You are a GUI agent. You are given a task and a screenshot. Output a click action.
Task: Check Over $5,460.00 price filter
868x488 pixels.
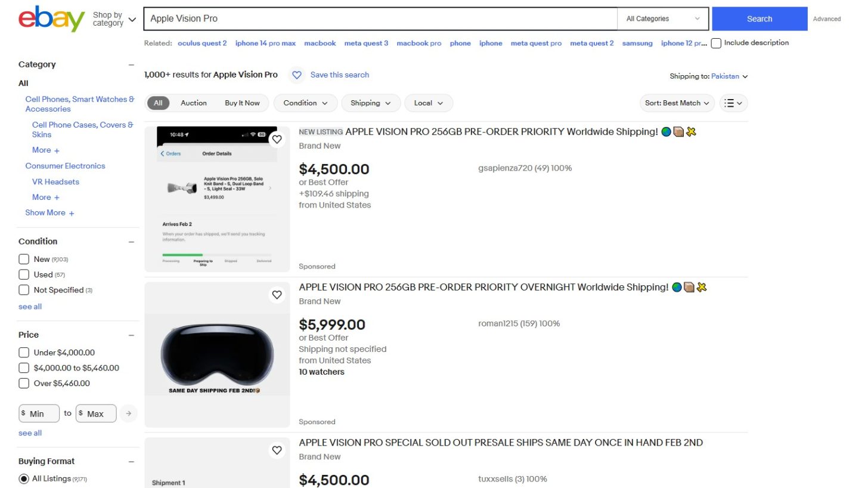pos(24,384)
